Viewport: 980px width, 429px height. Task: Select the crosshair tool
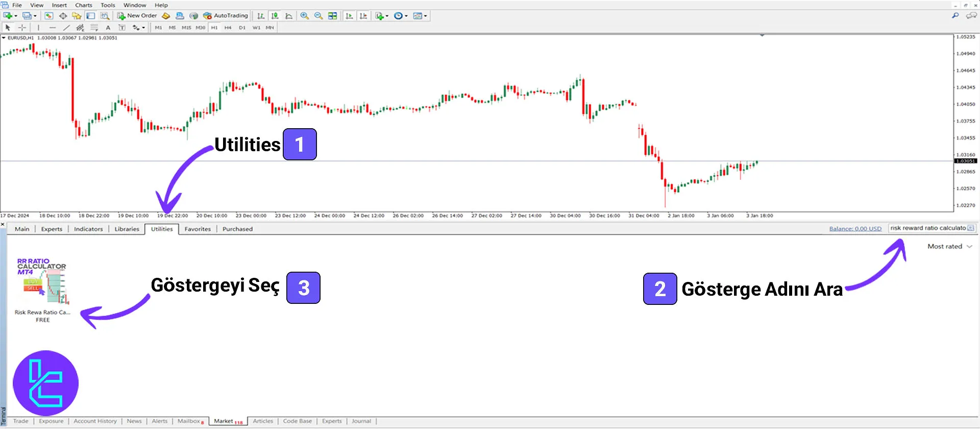[x=22, y=28]
